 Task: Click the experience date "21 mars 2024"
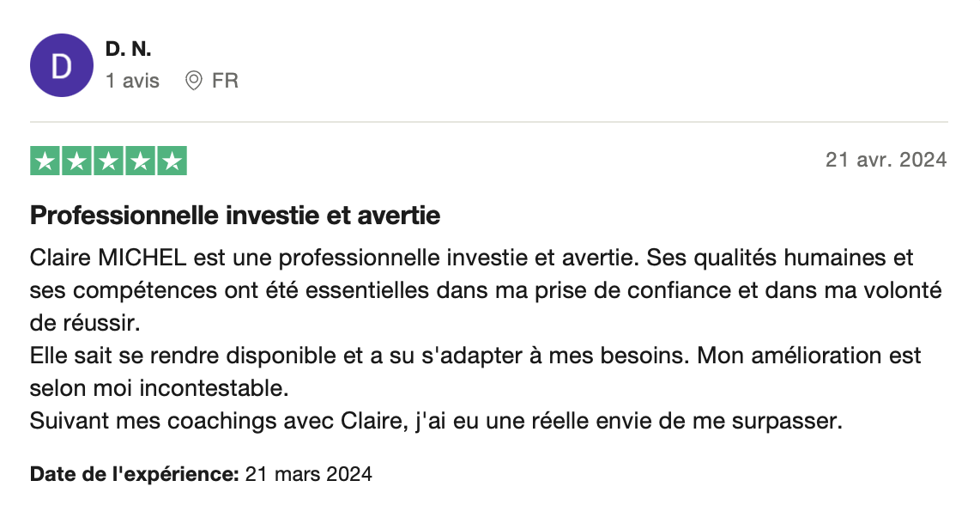click(x=309, y=473)
